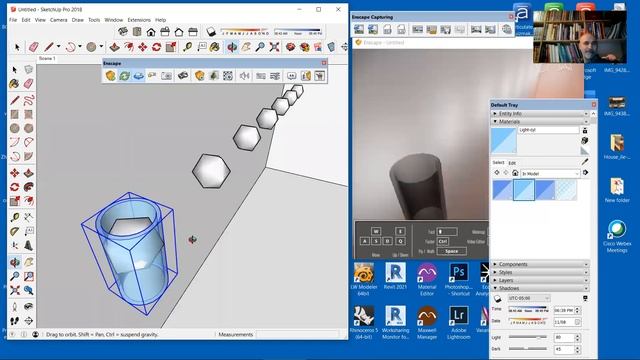
Task: Switch to Edit tab in Materials panel
Action: [512, 163]
